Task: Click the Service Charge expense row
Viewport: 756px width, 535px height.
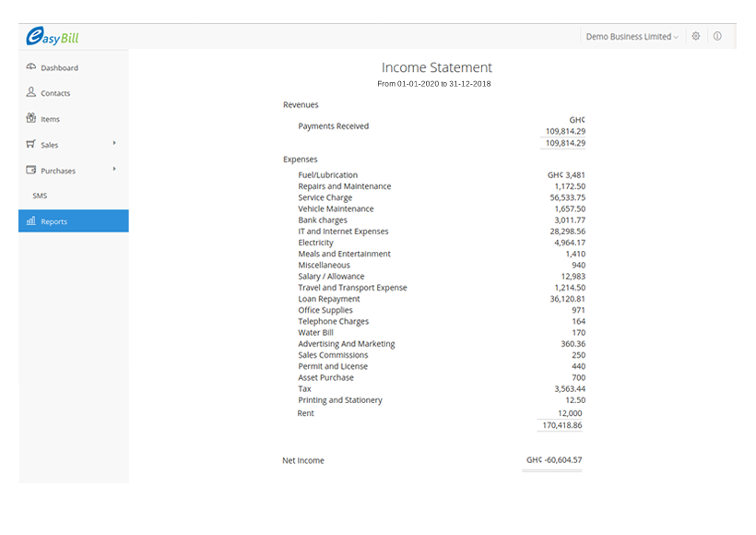Action: 325,197
